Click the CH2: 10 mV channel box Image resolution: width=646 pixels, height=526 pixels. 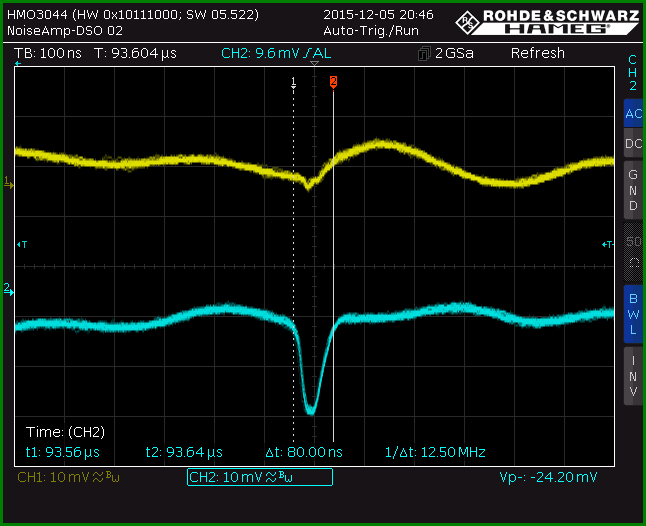[x=260, y=477]
